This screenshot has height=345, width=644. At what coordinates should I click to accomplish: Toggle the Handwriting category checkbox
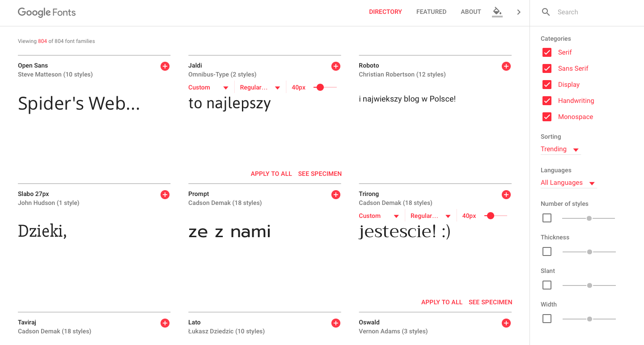coord(547,101)
